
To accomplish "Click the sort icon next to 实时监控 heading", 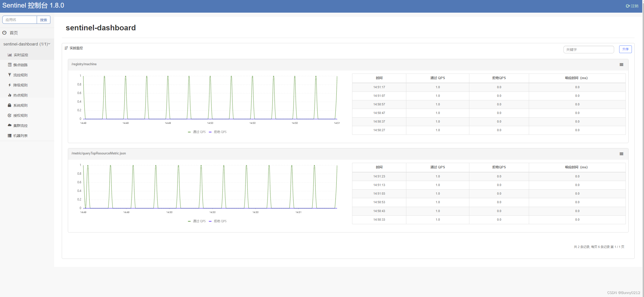I will (66, 48).
